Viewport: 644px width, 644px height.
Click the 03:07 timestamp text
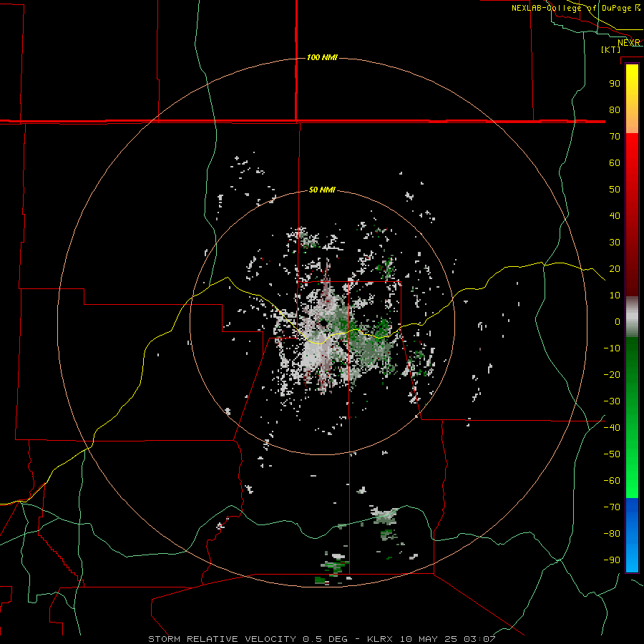[x=479, y=639]
